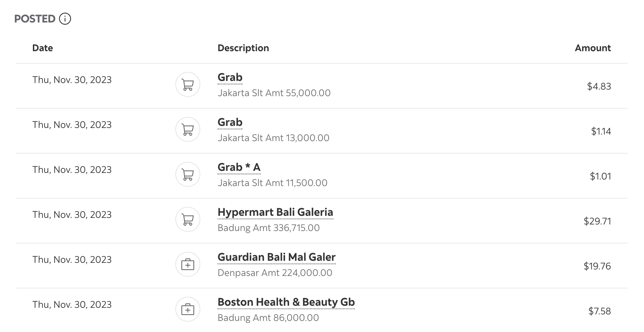Click the cart icon beside Grab * A

tap(188, 174)
